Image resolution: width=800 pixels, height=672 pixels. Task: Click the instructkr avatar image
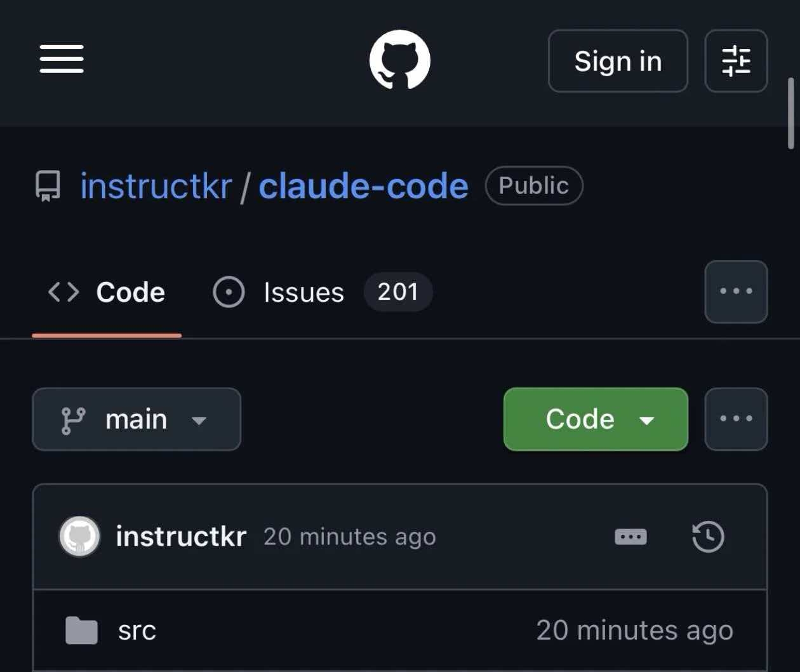(79, 537)
